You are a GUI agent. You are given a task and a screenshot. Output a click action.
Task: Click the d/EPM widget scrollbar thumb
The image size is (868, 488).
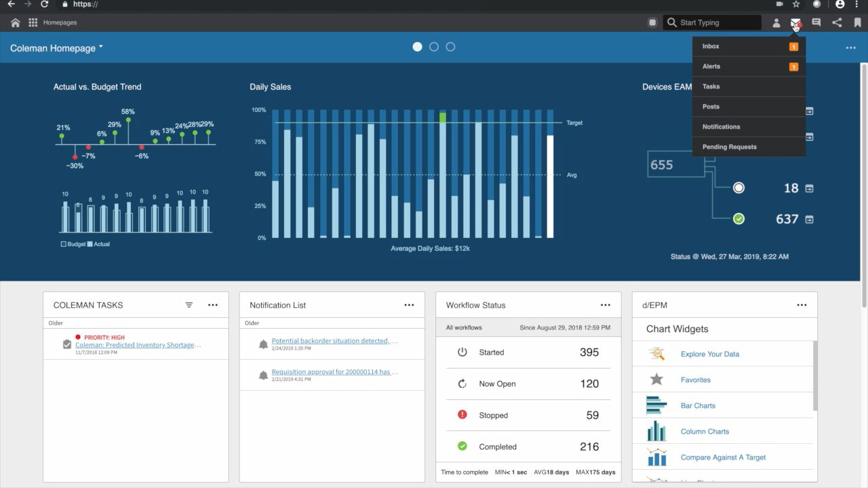815,375
